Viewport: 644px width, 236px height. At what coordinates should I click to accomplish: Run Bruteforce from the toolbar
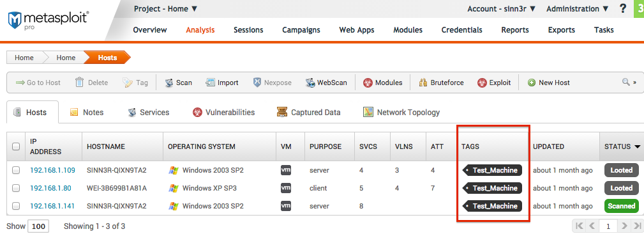click(441, 83)
